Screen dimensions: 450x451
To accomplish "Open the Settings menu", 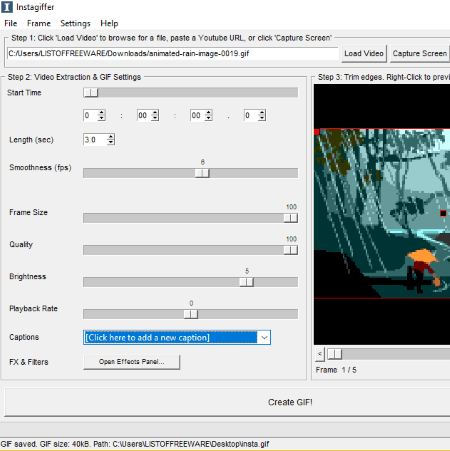I will [x=75, y=23].
